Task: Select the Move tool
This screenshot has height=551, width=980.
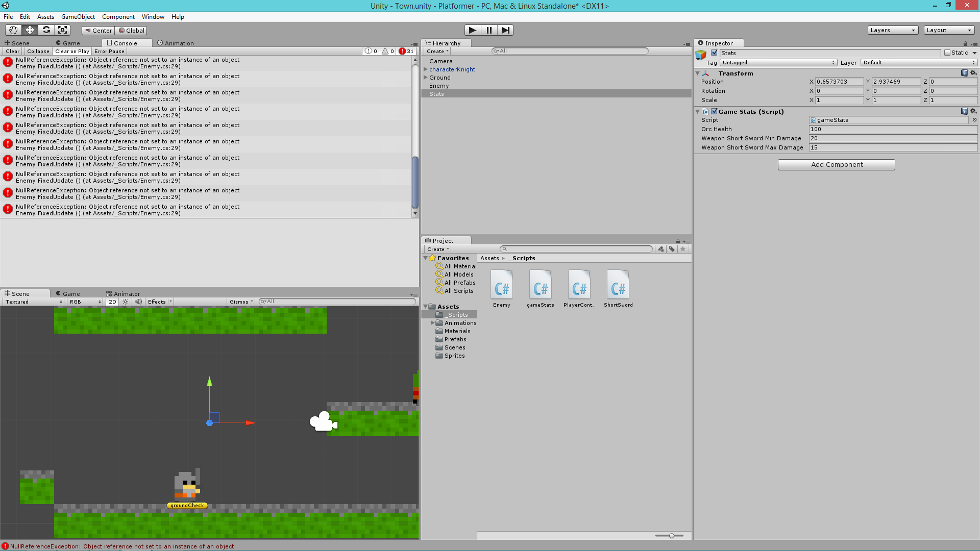Action: 30,30
